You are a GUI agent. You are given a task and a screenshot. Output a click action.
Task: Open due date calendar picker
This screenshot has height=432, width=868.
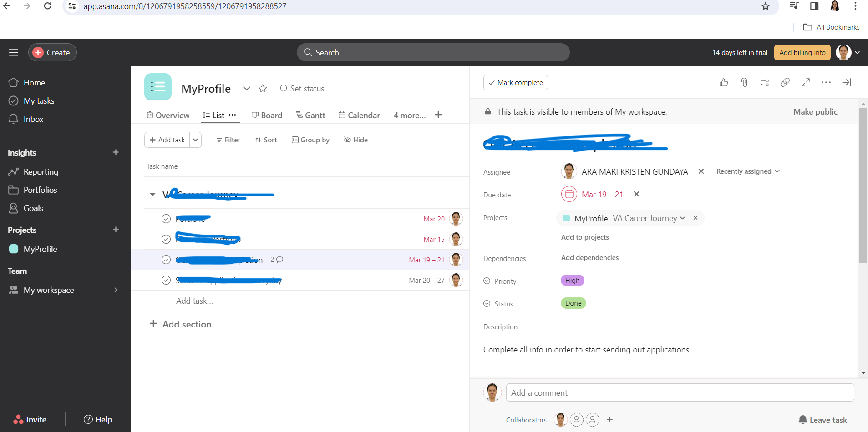(569, 194)
